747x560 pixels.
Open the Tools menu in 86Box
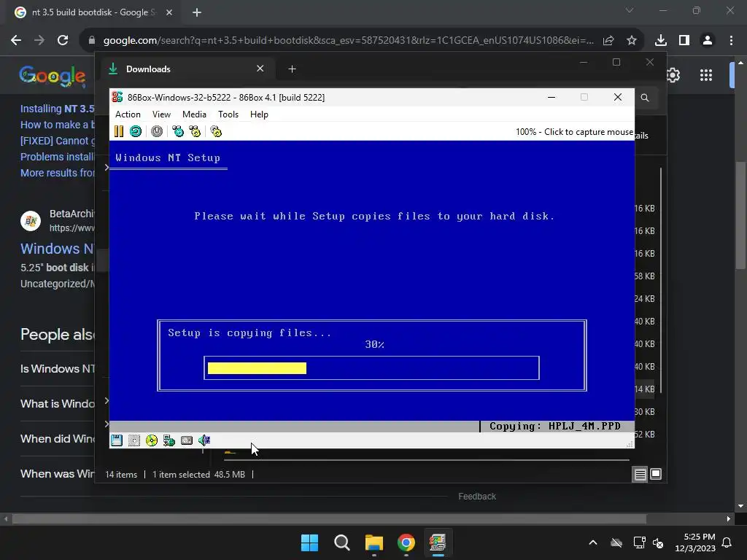[x=228, y=114]
